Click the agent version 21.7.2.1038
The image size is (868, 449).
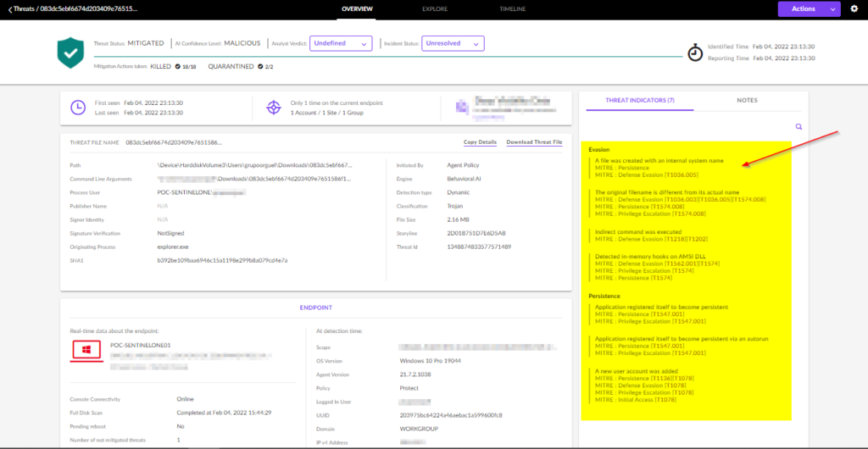point(415,374)
